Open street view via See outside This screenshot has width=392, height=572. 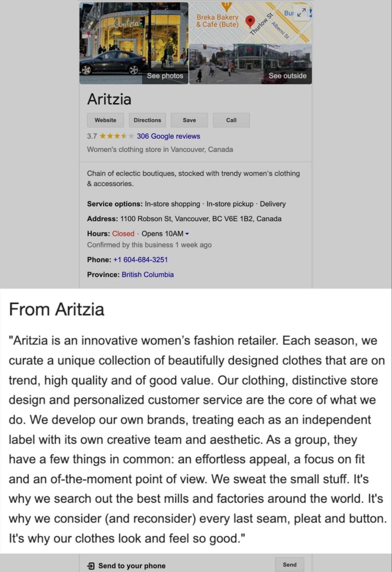point(288,76)
